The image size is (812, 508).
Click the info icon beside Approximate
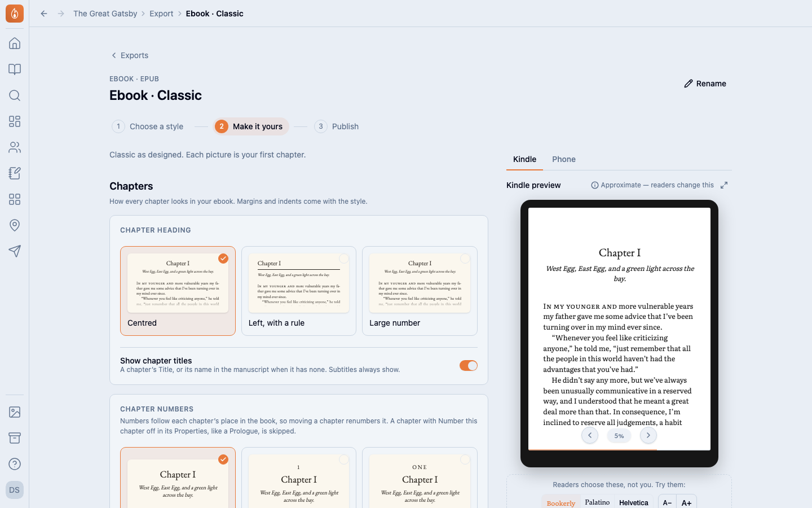594,185
